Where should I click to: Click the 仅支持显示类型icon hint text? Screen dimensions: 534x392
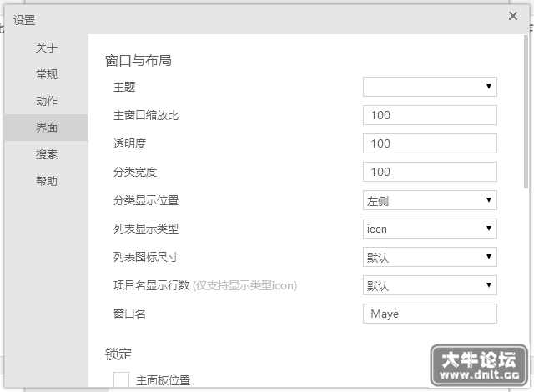coord(244,285)
